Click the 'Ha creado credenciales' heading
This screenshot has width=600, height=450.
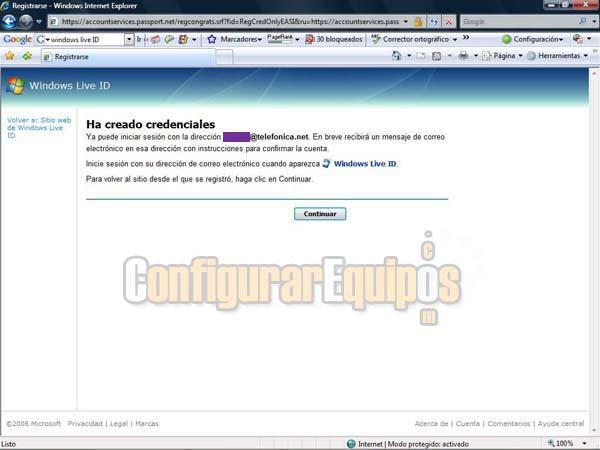(150, 124)
